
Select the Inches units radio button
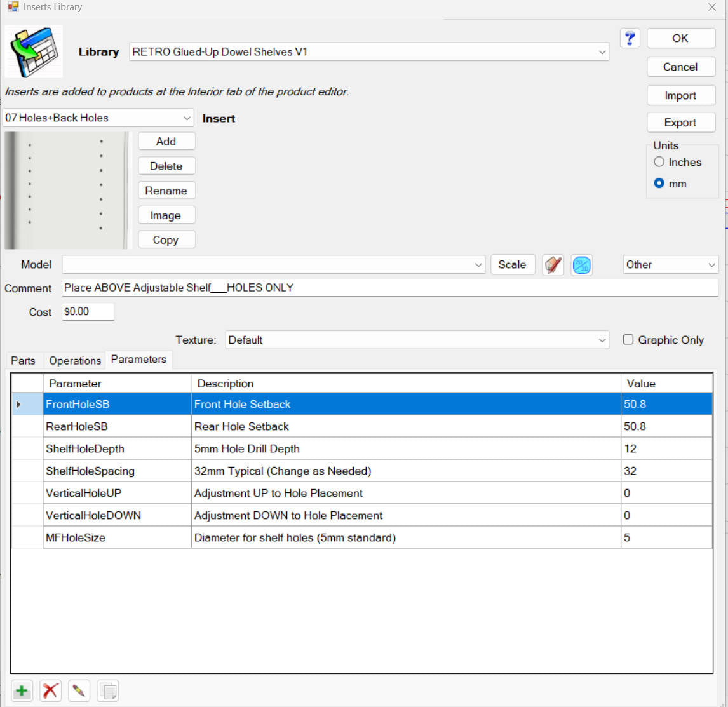659,162
